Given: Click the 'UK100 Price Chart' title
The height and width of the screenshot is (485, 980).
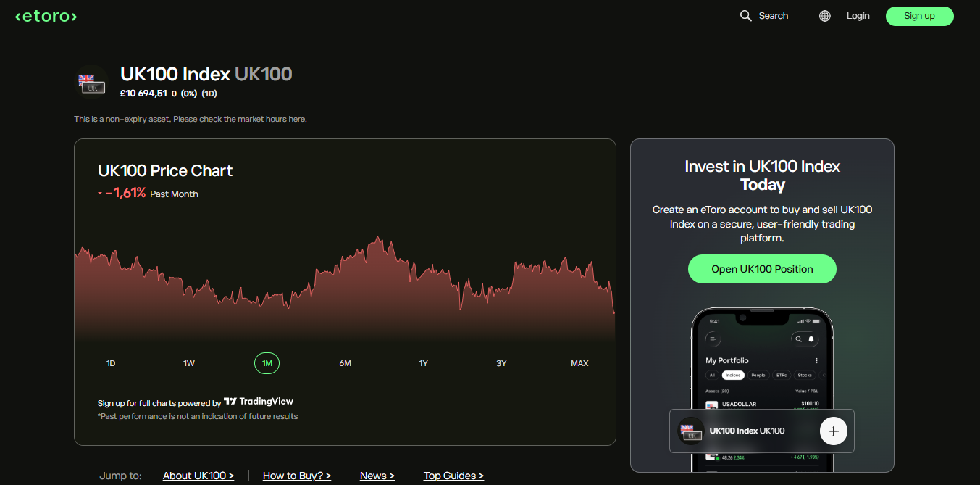Looking at the screenshot, I should [x=165, y=171].
